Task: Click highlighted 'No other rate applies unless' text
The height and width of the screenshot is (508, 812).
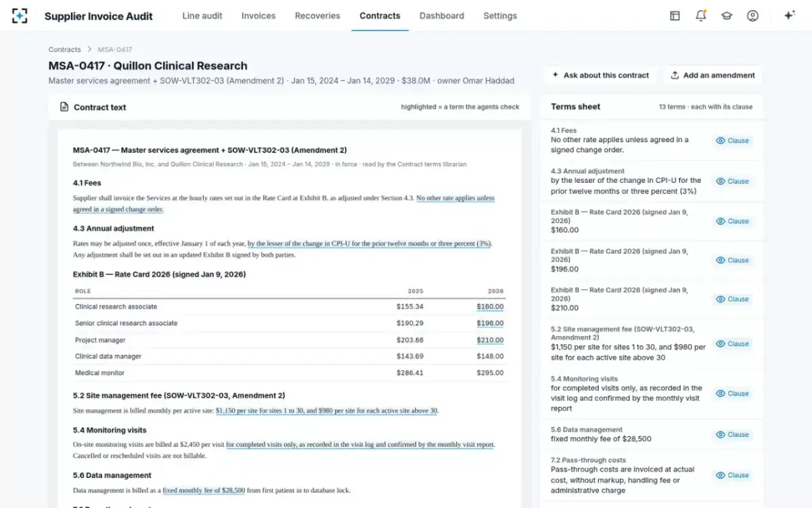Action: click(x=455, y=198)
